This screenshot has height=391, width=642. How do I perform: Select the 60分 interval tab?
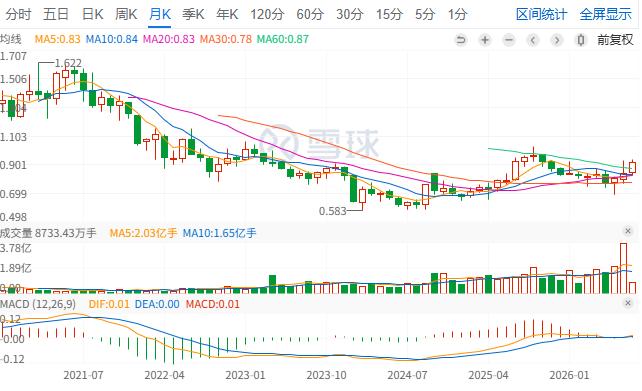(310, 15)
